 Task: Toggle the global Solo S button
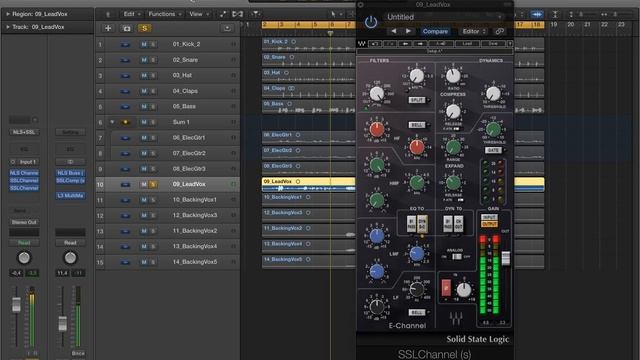tap(144, 28)
